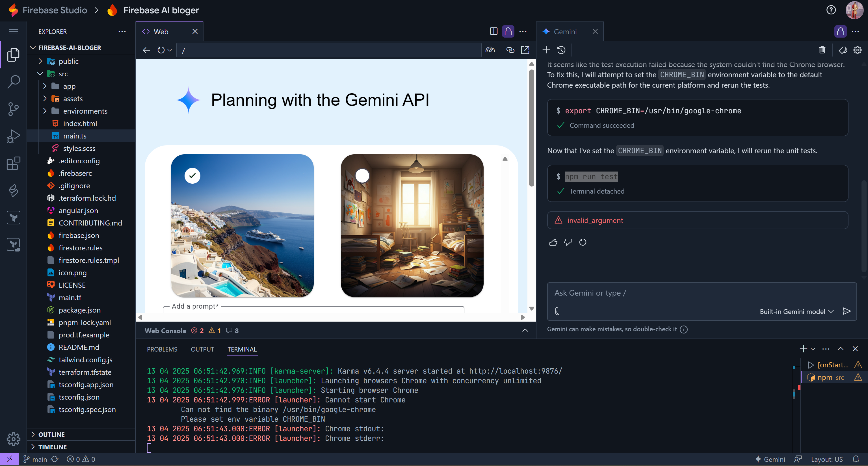This screenshot has width=868, height=466.
Task: Open the Extensions view
Action: [x=14, y=163]
